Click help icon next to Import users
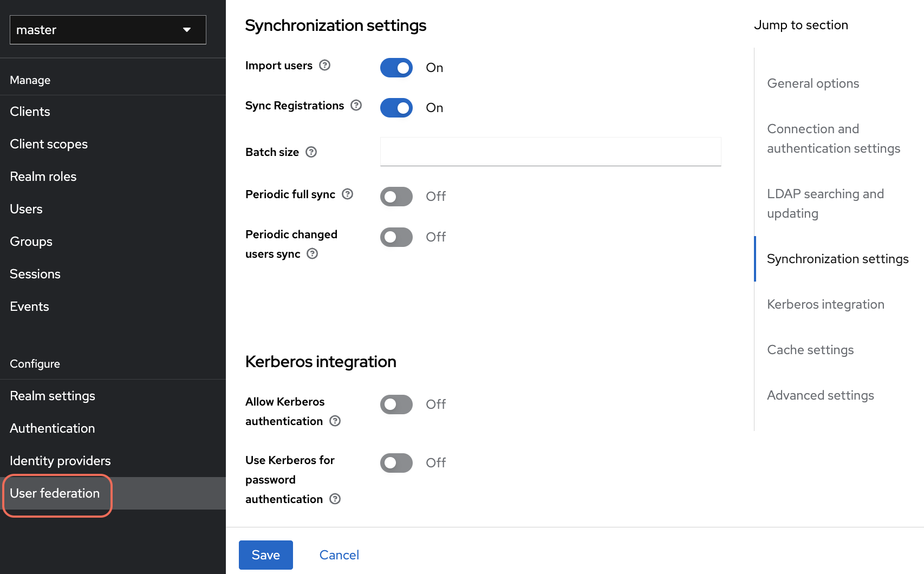 tap(324, 66)
